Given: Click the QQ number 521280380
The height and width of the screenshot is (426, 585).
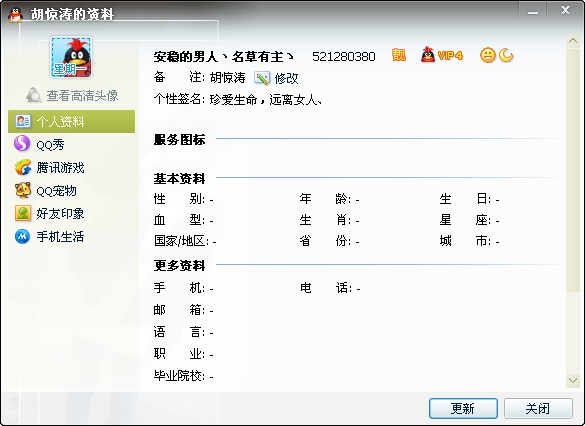Looking at the screenshot, I should coord(344,57).
